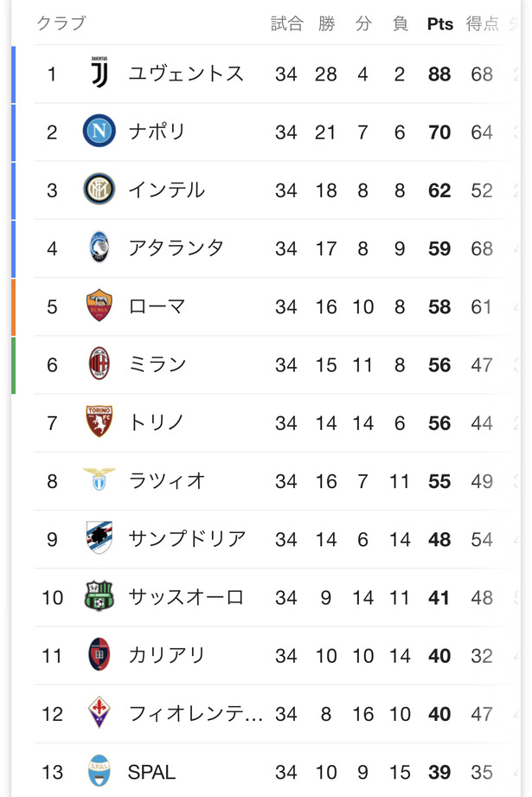
Task: Open the Napoli crest icon
Action: pos(99,131)
